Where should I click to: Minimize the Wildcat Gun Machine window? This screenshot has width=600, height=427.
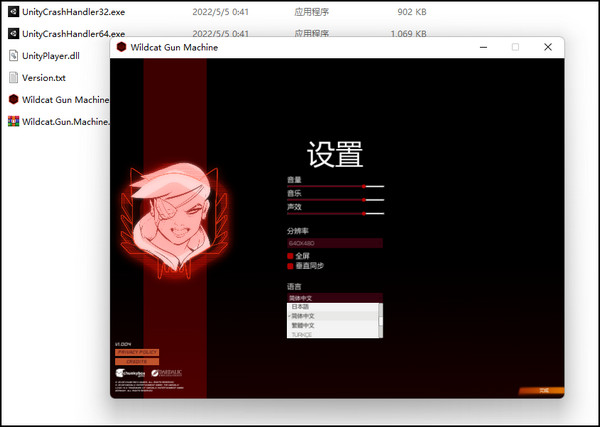tap(483, 47)
